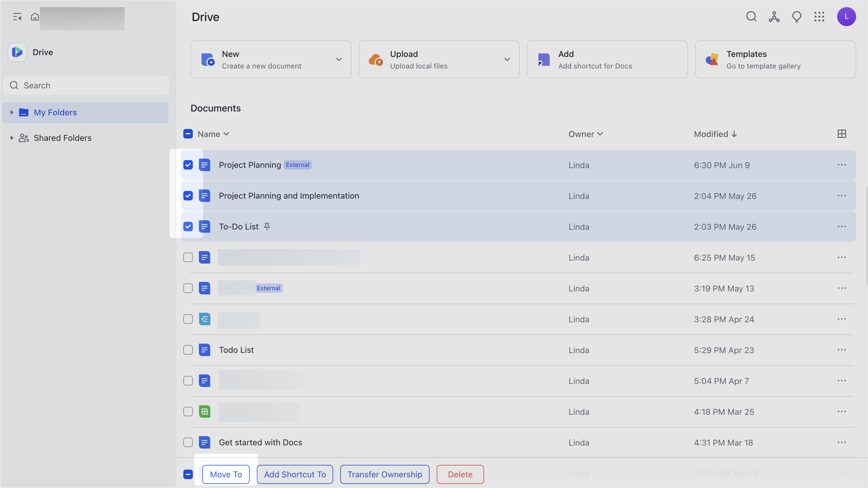Viewport: 868px width, 488px height.
Task: Click the sidebar Search field
Action: click(86, 85)
